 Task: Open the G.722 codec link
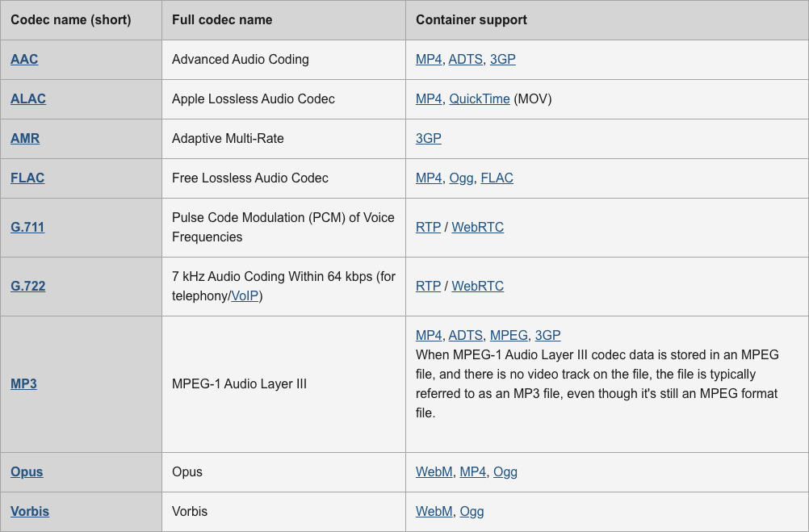tap(28, 286)
